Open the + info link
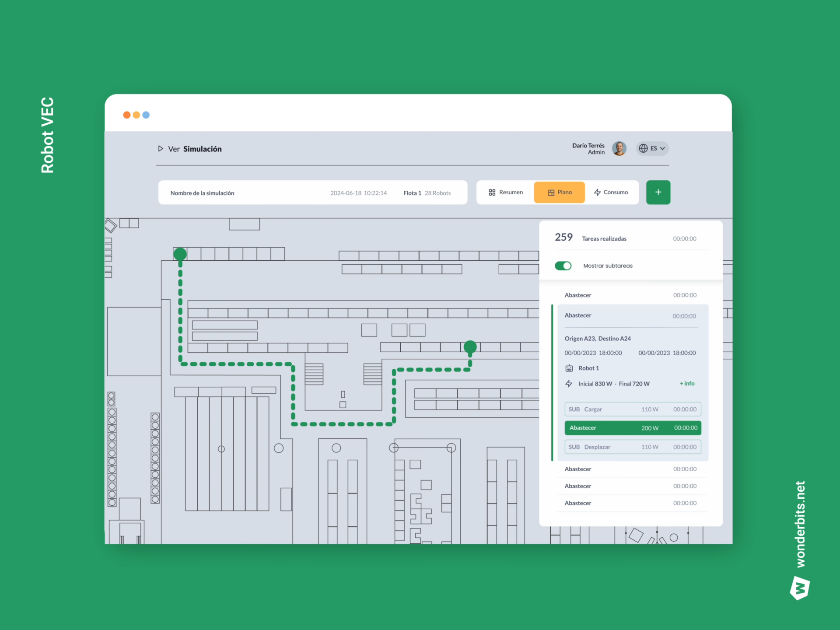 [x=687, y=384]
